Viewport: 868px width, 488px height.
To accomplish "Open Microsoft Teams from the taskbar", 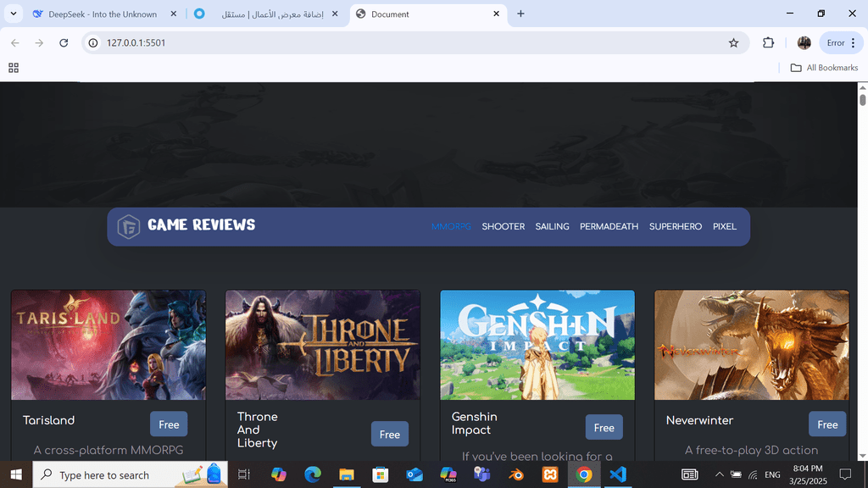I will [x=482, y=474].
